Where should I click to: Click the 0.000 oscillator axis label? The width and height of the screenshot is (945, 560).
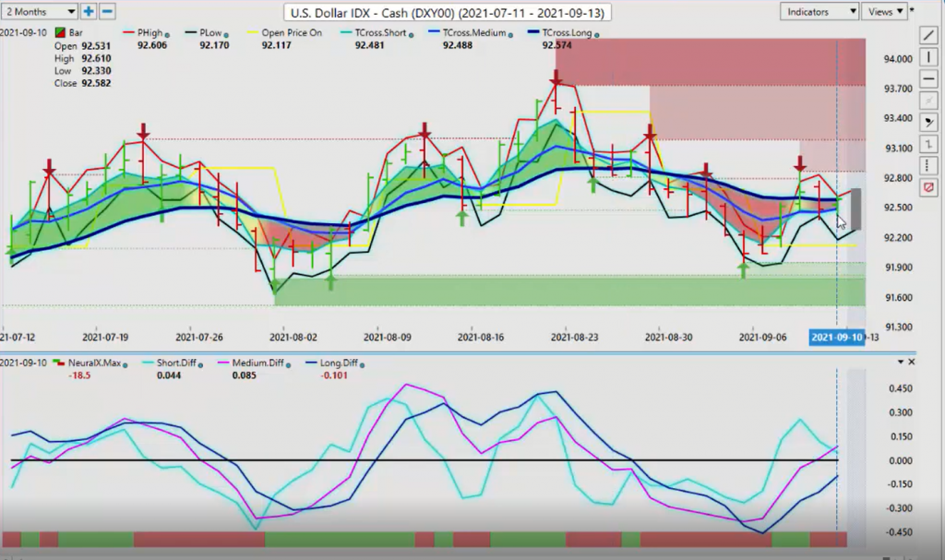click(901, 460)
